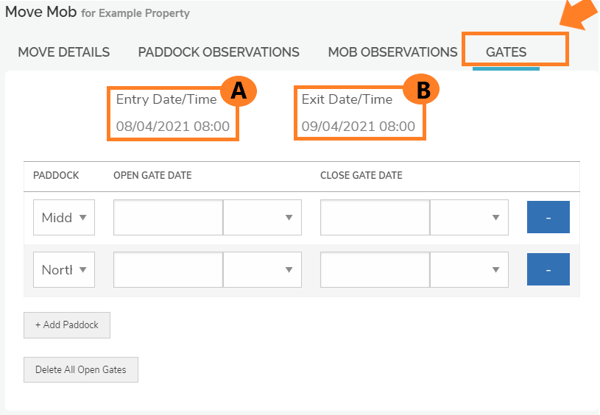
Task: Switch to the Move Details tab
Action: [x=64, y=52]
